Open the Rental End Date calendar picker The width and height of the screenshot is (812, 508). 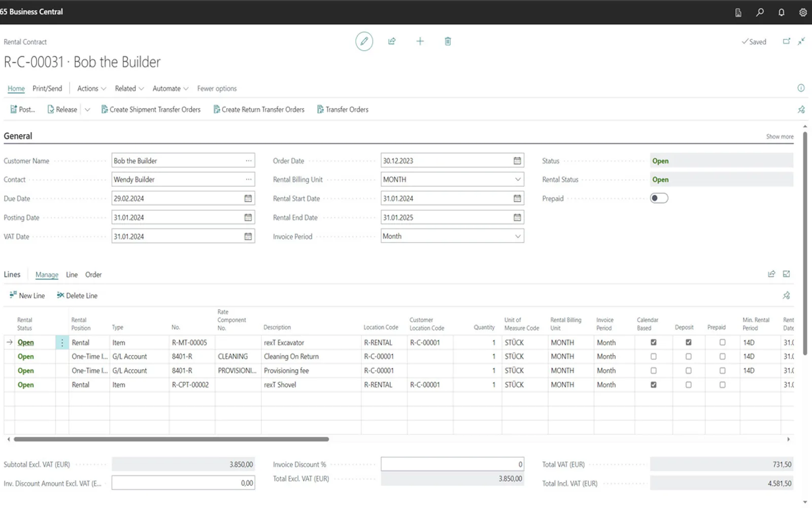(517, 217)
